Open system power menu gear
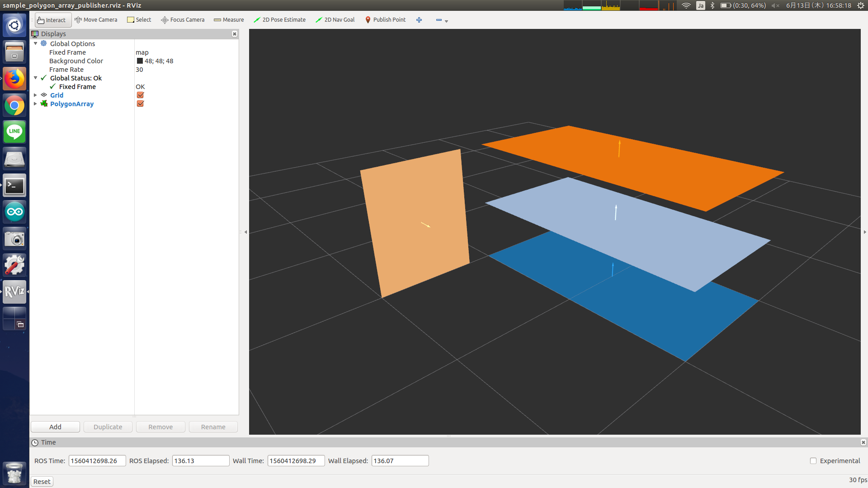The width and height of the screenshot is (868, 488). [x=861, y=5]
